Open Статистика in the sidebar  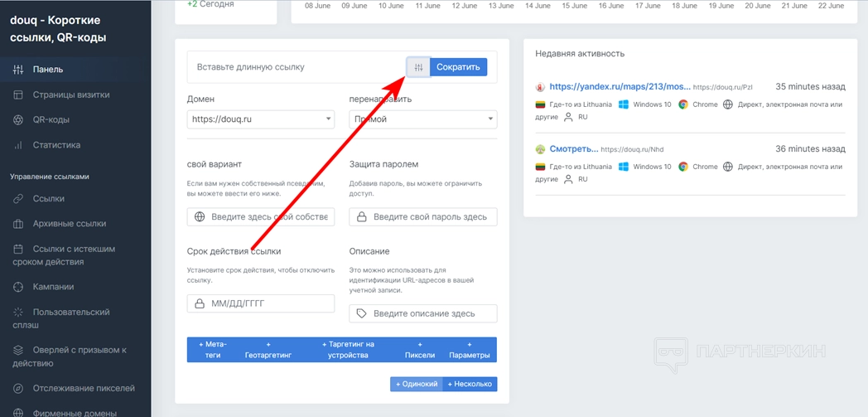pyautogui.click(x=75, y=145)
